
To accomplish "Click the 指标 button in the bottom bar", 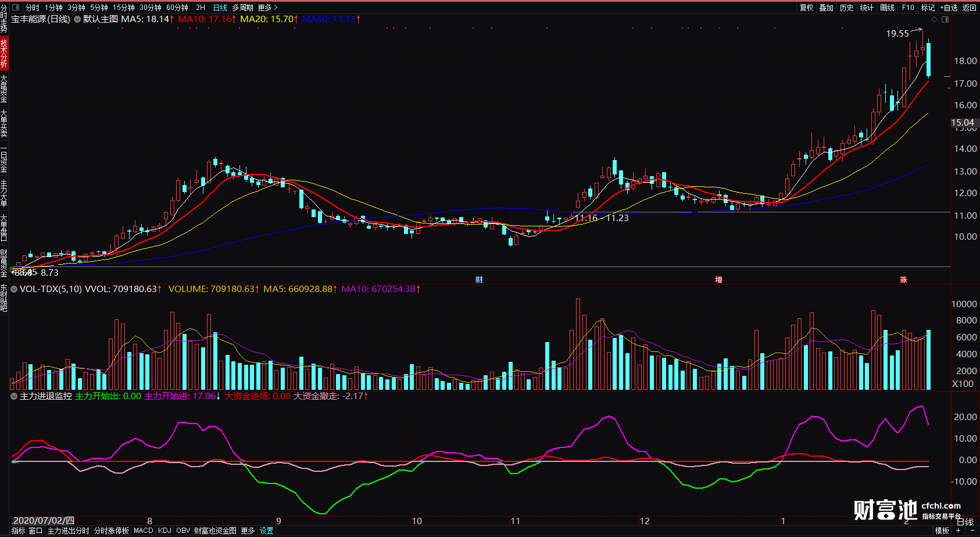I will [19, 531].
